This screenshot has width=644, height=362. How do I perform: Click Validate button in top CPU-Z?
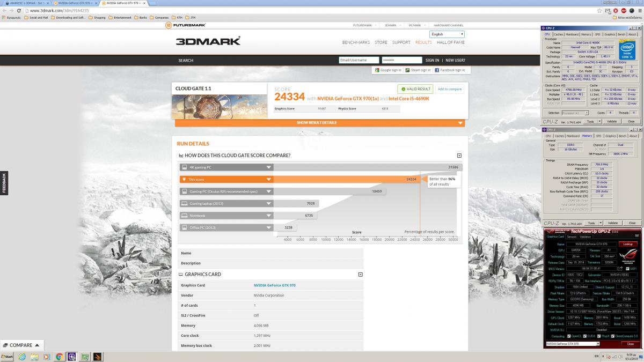coord(611,121)
